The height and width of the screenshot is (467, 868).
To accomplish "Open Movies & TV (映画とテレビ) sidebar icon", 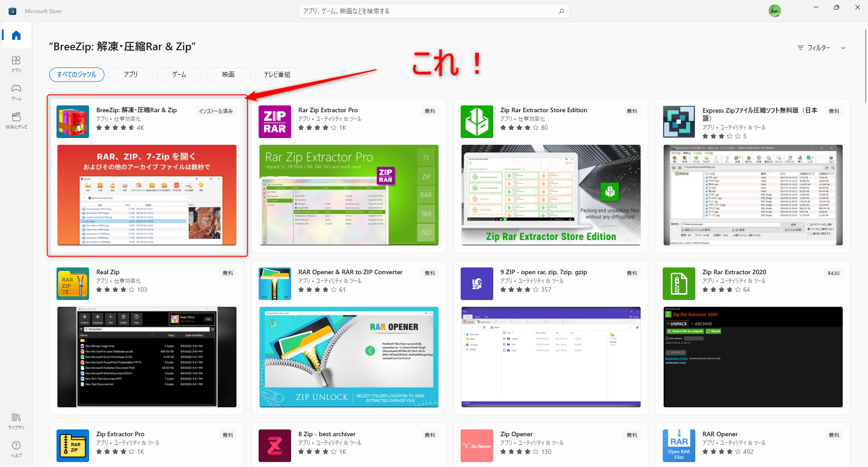I will [16, 120].
